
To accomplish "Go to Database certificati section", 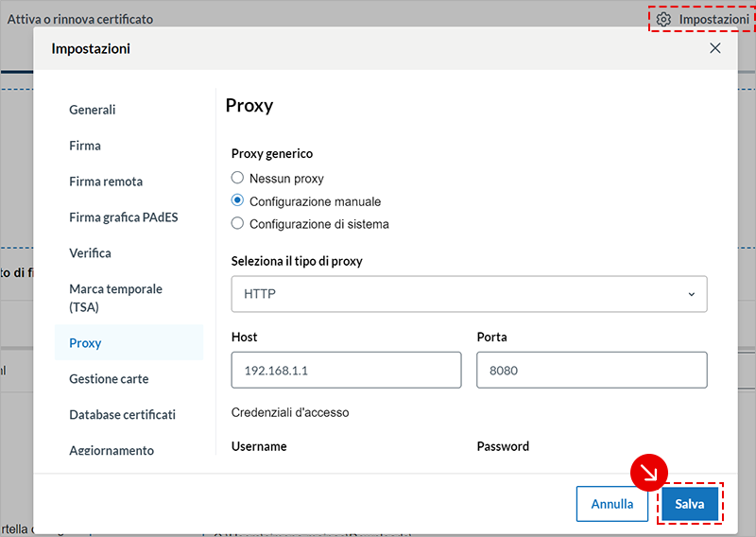I will tap(122, 415).
